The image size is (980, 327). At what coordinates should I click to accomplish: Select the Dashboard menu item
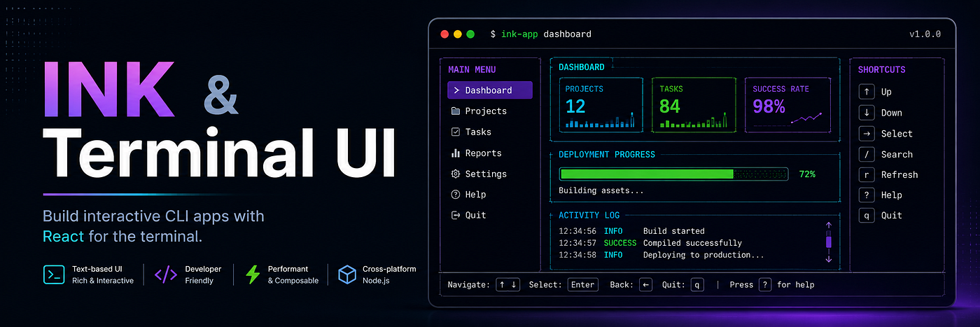490,90
